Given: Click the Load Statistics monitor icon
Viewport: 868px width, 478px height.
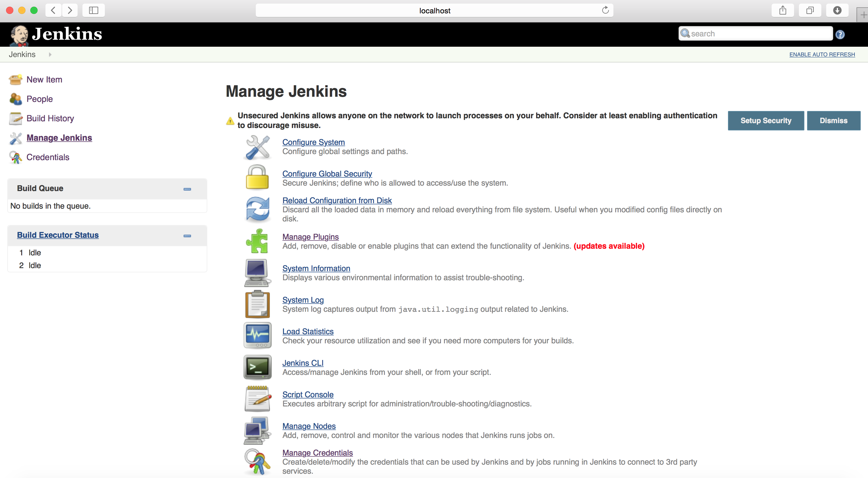Looking at the screenshot, I should (257, 335).
